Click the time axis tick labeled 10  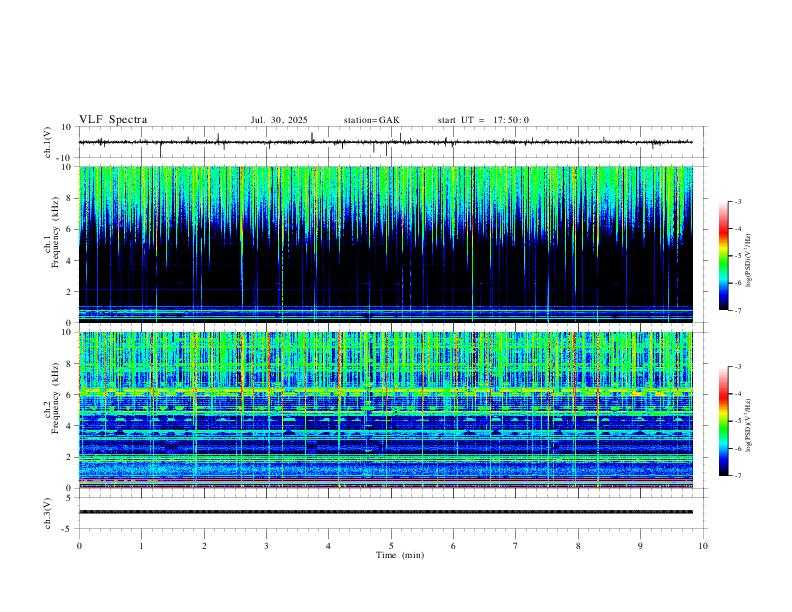[703, 546]
